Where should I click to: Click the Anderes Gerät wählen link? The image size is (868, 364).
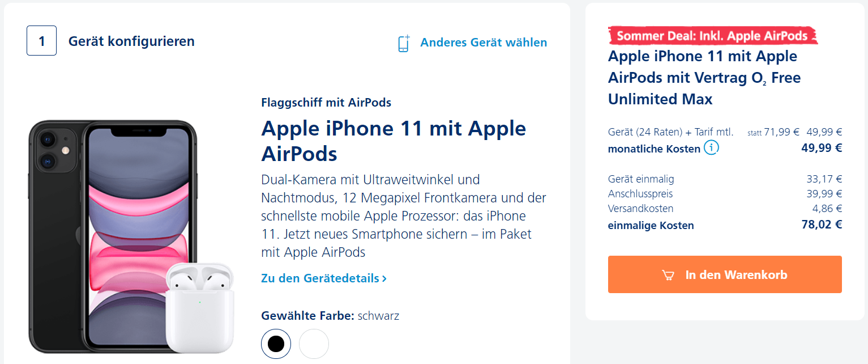click(x=484, y=43)
